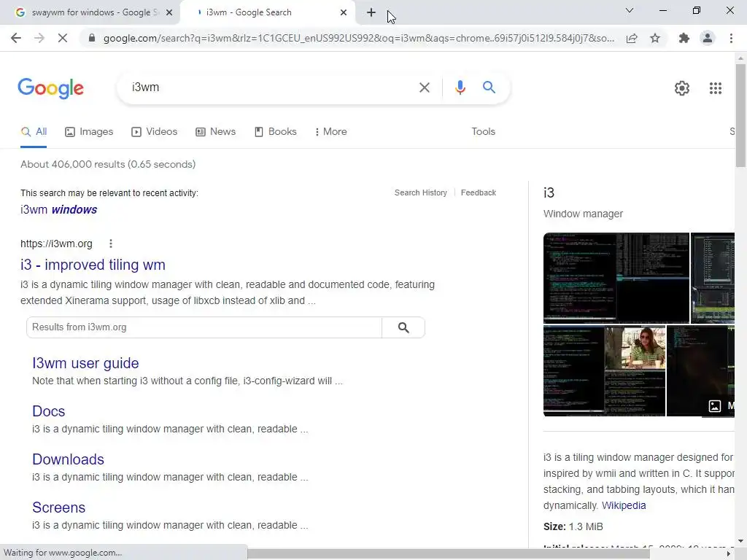Close the 'i3wm - Google Search' tab
The image size is (747, 560).
click(344, 13)
